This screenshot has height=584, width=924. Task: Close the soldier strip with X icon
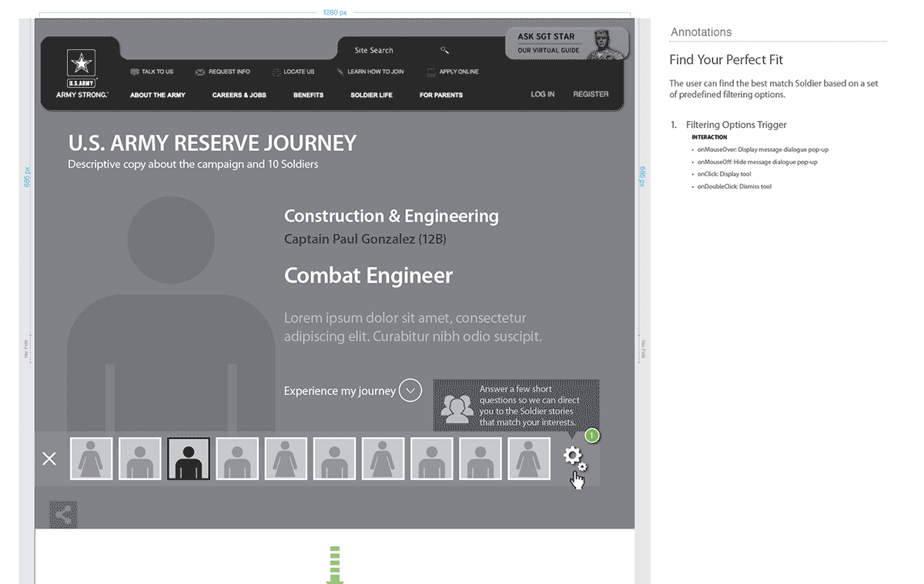tap(49, 459)
